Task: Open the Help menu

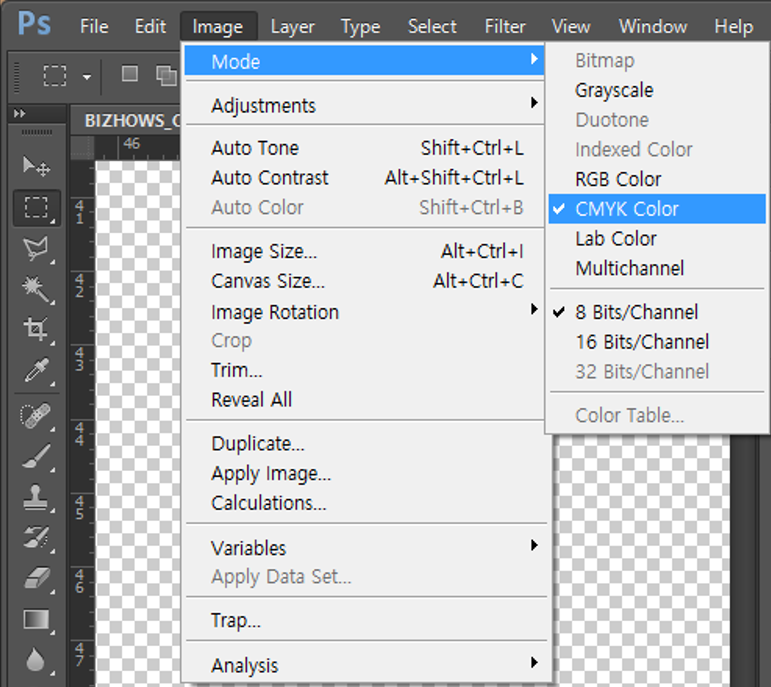Action: point(734,27)
